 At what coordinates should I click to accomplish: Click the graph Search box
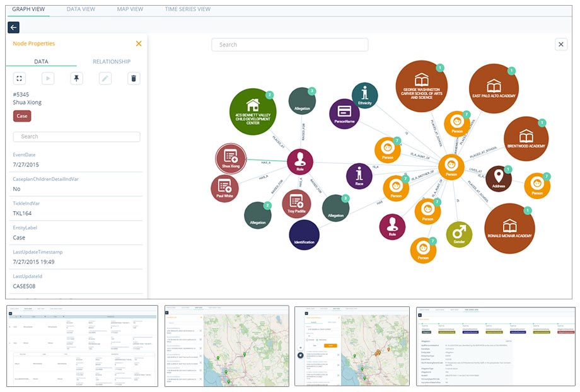click(289, 45)
